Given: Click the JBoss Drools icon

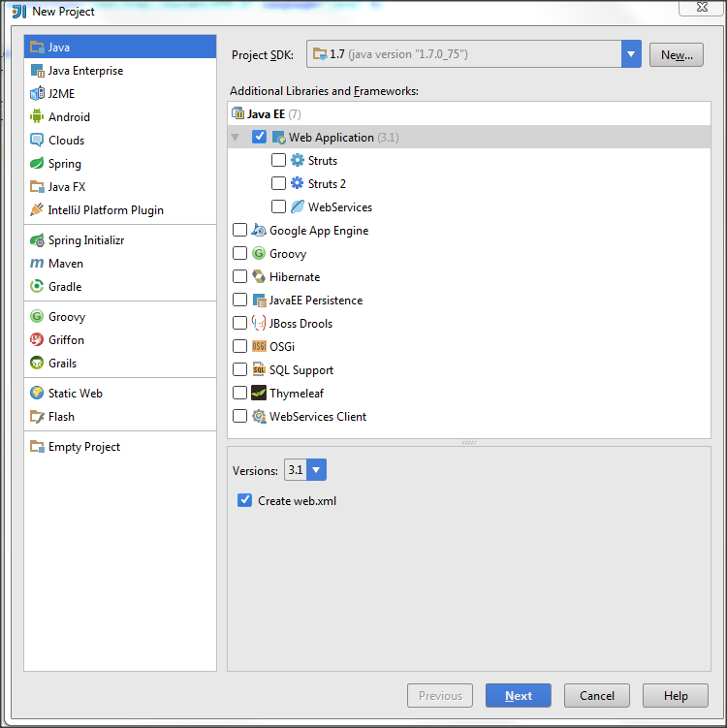Looking at the screenshot, I should click(259, 323).
